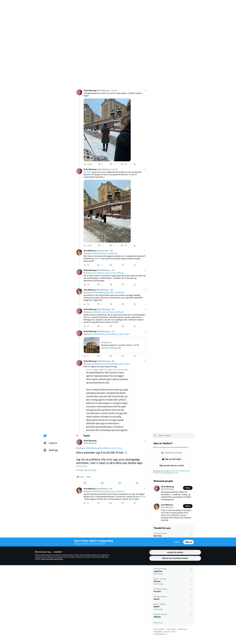Click the Twitter bird logo

coord(45,436)
